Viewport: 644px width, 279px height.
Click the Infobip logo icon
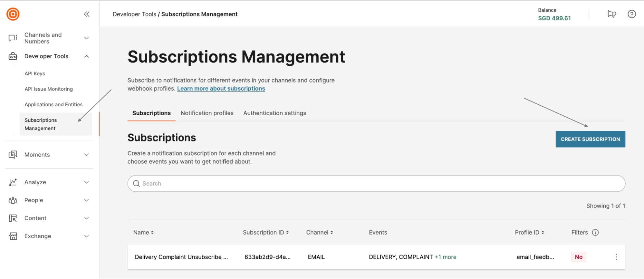(13, 14)
